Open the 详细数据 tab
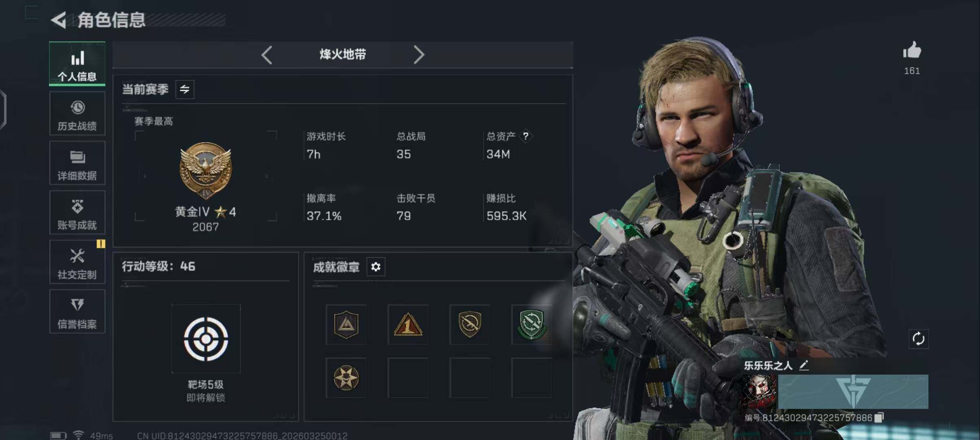Screen dimensions: 980x440 tap(77, 163)
